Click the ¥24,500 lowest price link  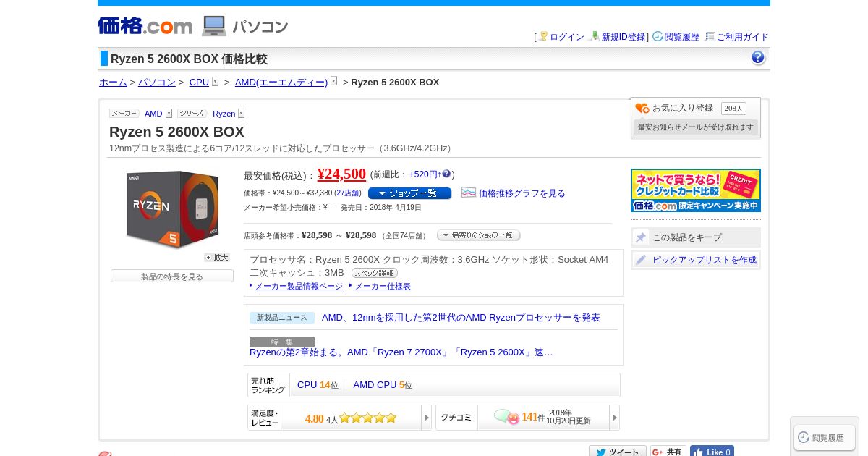pyautogui.click(x=341, y=174)
